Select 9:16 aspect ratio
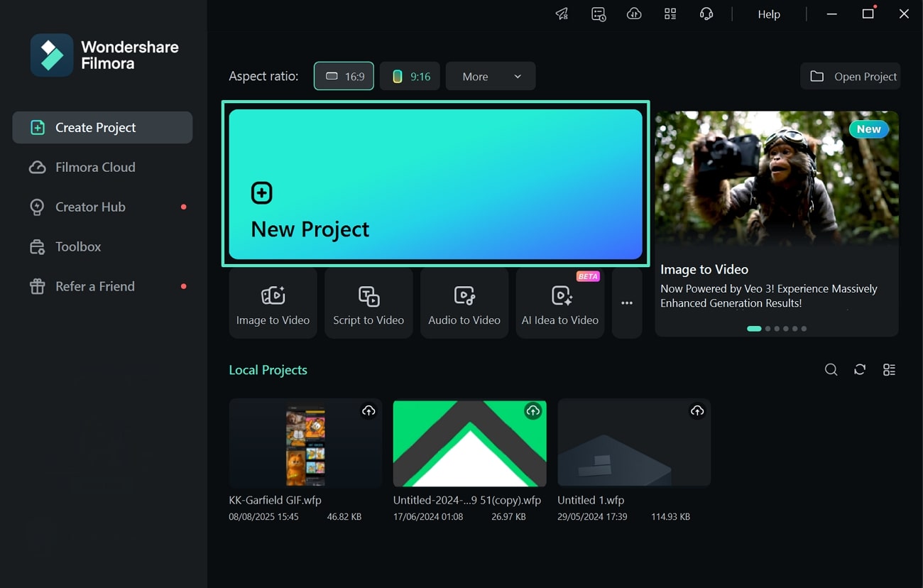The width and height of the screenshot is (923, 588). 410,76
